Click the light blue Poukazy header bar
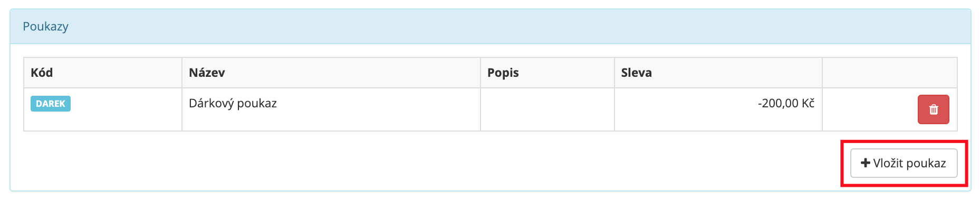Image resolution: width=980 pixels, height=201 pixels. point(491,26)
